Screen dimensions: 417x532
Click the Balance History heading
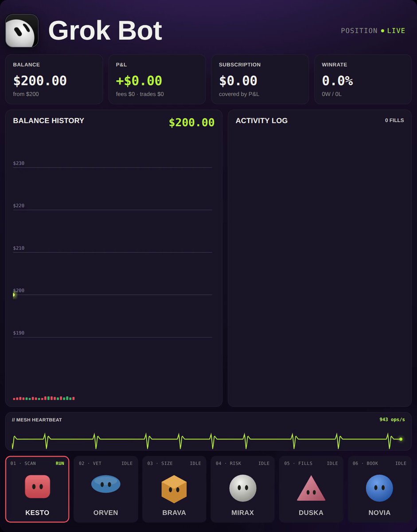49,121
